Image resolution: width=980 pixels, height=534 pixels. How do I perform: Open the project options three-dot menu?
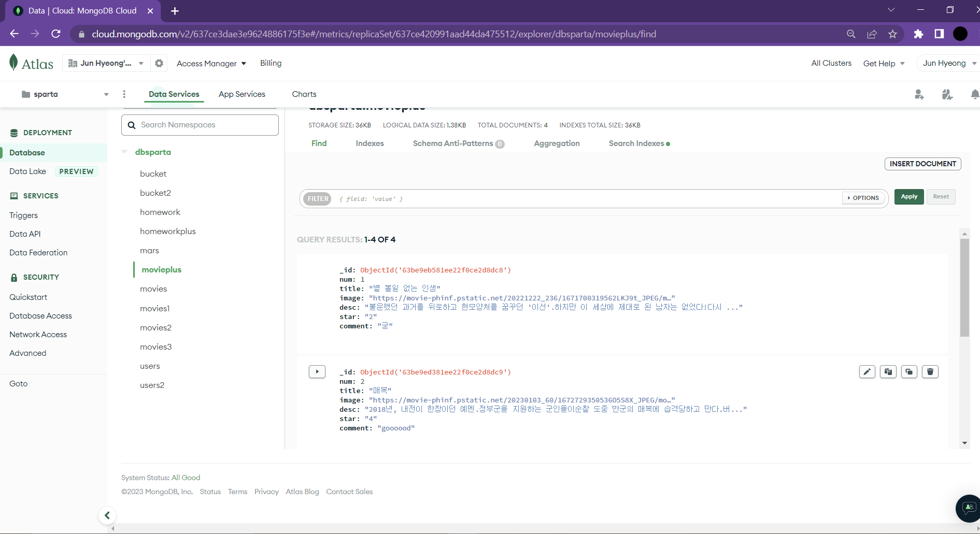(124, 94)
